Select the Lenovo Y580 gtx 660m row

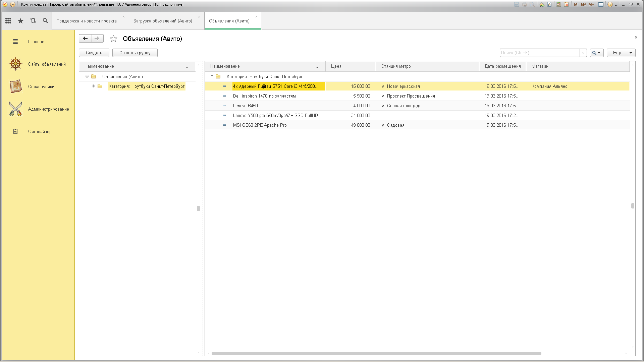click(x=417, y=115)
